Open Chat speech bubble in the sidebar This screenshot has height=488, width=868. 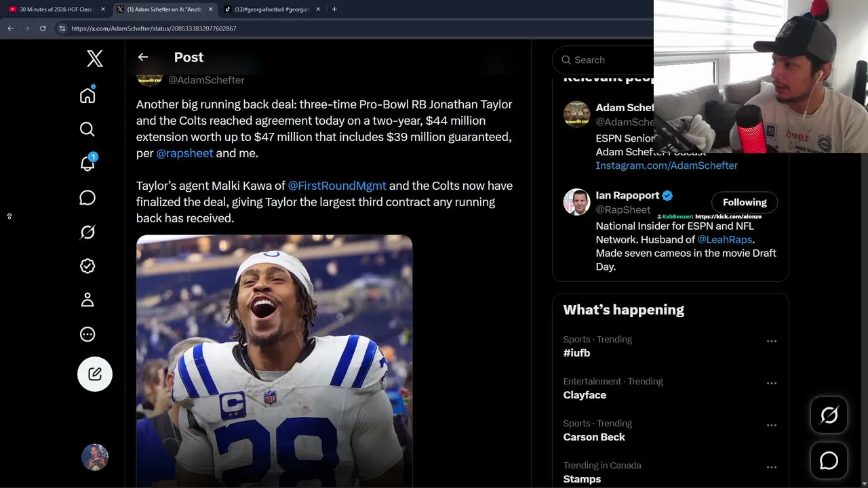[x=87, y=198]
